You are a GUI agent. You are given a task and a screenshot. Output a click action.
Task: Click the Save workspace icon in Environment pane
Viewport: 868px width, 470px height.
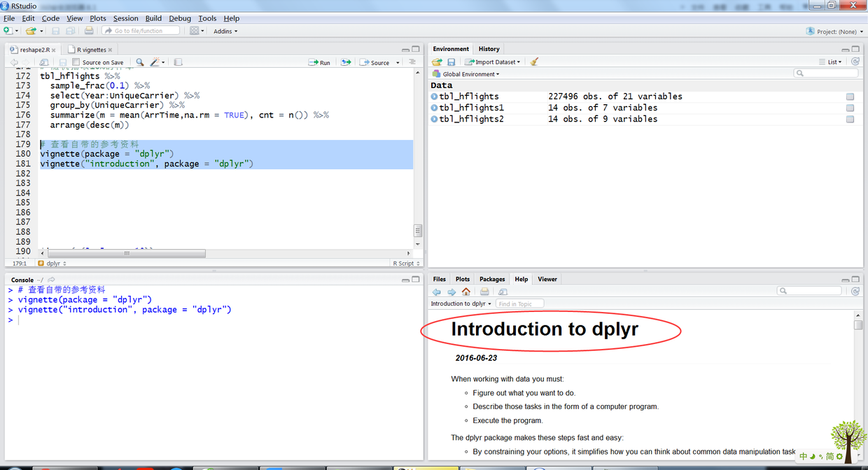[451, 62]
